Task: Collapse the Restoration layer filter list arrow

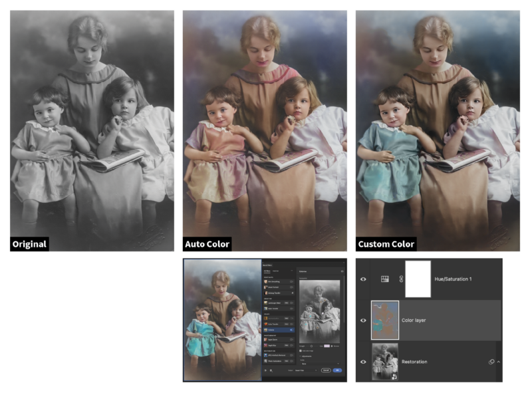Action: 498,362
